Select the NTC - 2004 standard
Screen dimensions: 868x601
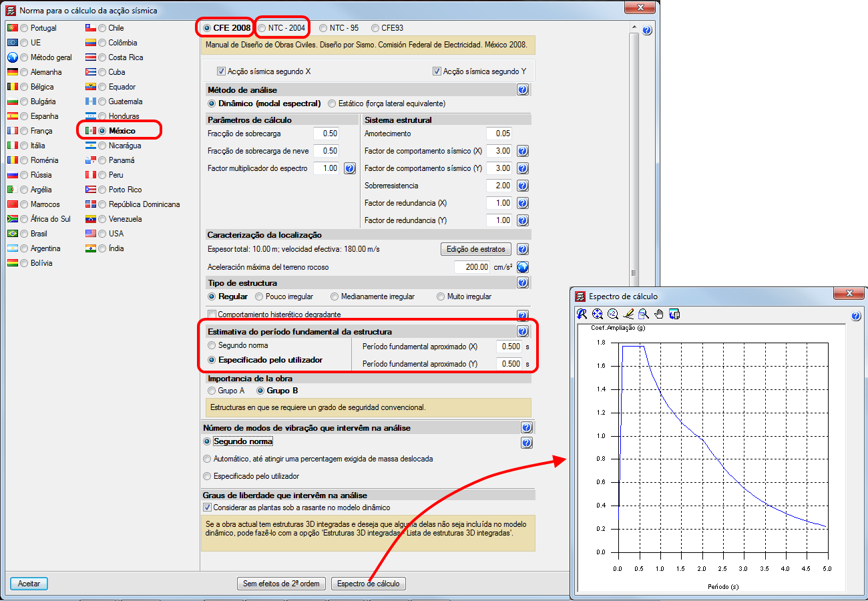262,28
